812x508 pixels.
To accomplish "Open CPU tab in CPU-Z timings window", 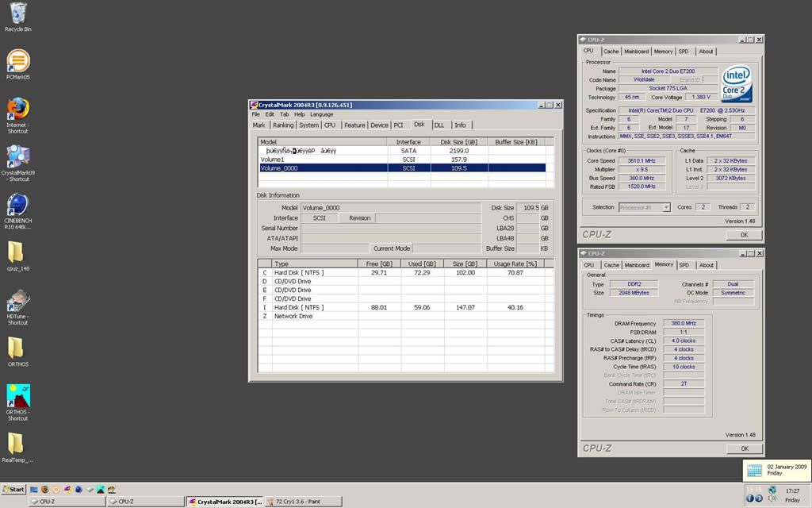I will tap(589, 265).
